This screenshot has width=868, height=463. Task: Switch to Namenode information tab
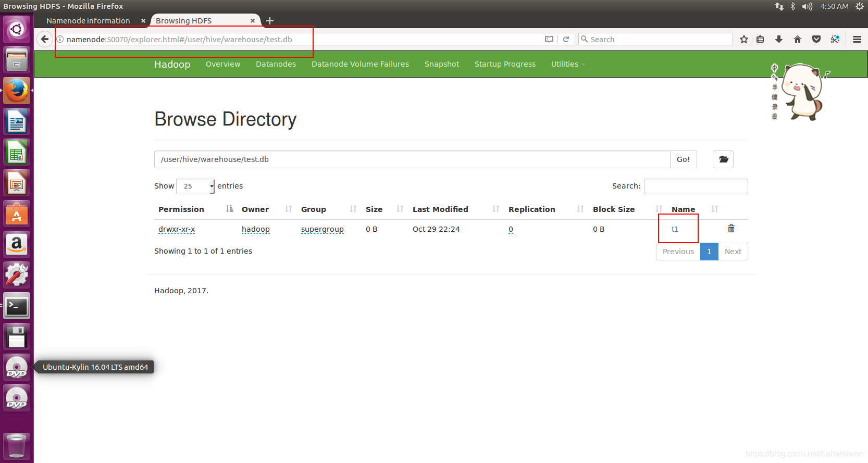(x=88, y=21)
